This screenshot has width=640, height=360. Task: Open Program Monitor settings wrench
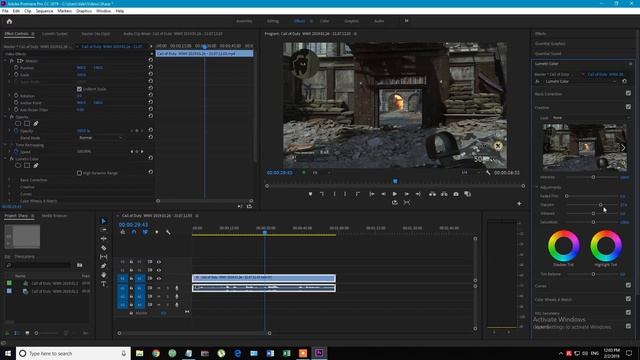pyautogui.click(x=488, y=173)
